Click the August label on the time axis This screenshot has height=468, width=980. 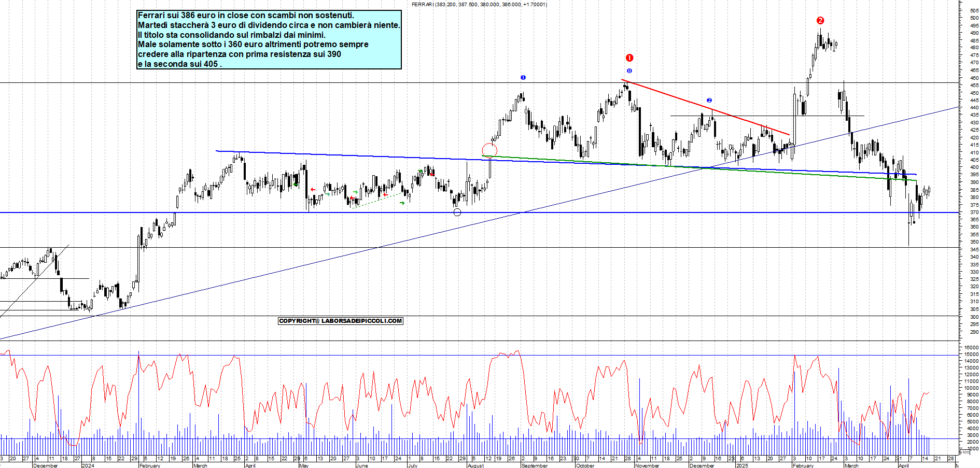[x=475, y=465]
